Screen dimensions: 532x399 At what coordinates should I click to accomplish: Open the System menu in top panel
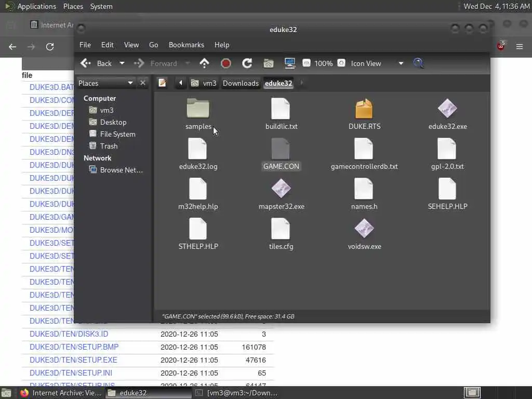101,6
